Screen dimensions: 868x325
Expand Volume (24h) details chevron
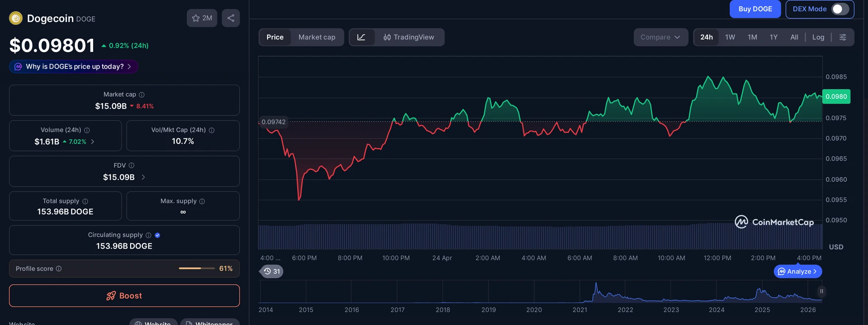click(x=93, y=141)
